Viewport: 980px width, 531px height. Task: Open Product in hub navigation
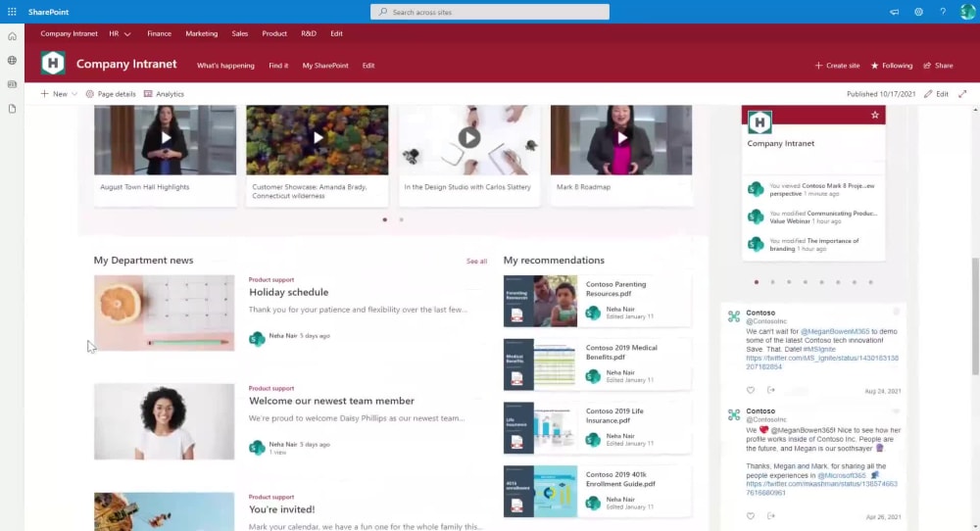pyautogui.click(x=274, y=33)
